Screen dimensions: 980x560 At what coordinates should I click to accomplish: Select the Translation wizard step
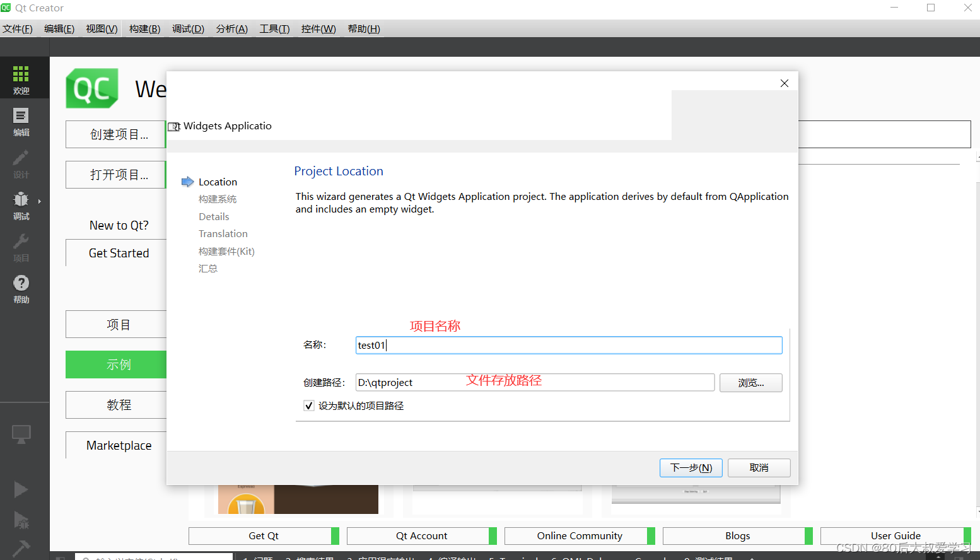[223, 234]
